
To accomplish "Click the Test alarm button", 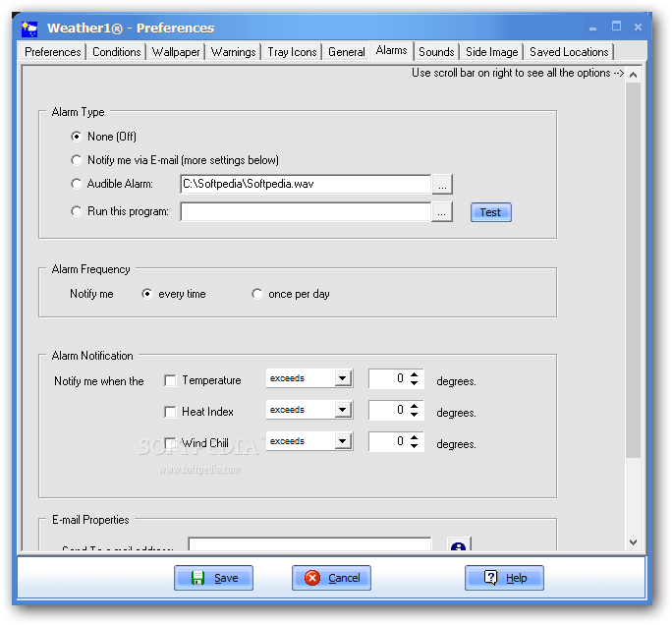I will coord(490,212).
